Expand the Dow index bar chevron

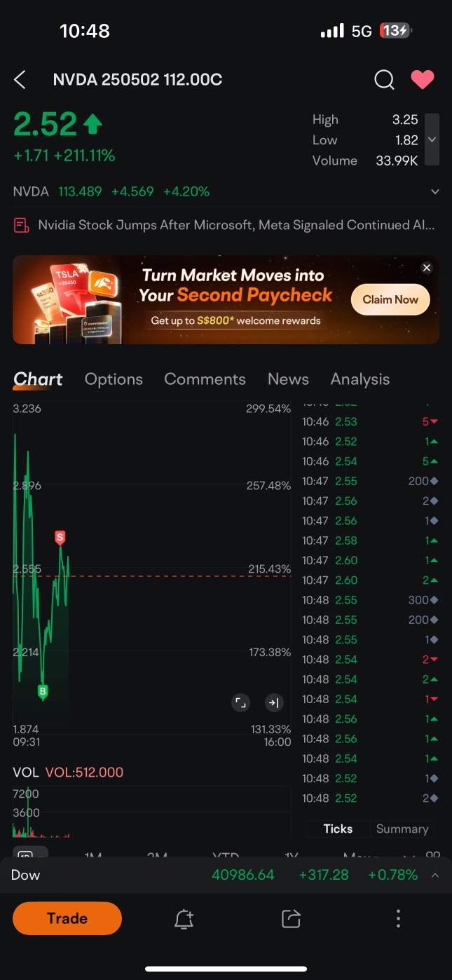435,875
